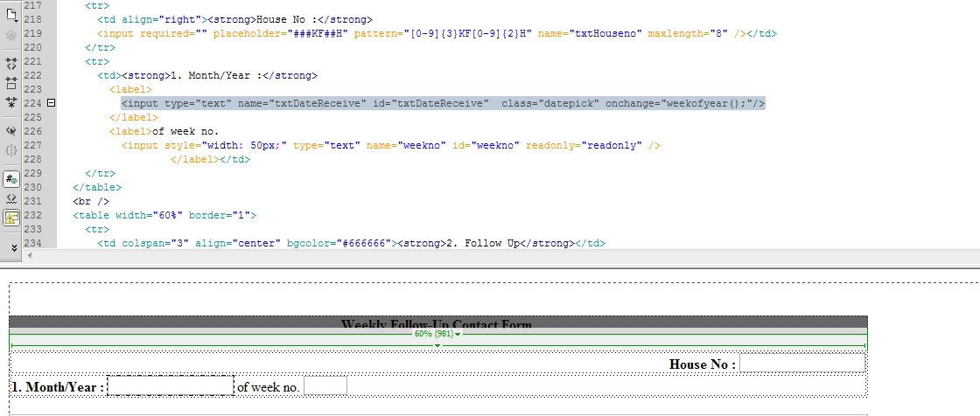This screenshot has height=416, width=980.
Task: Click the "1. Month/Year :" label in Design view
Action: (x=58, y=387)
